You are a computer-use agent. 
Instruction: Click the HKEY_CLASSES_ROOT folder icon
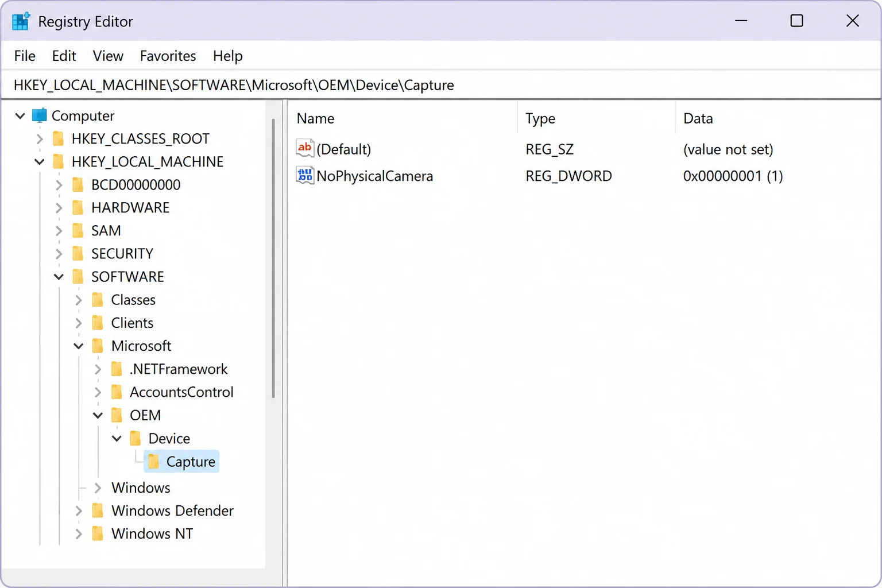tap(58, 138)
